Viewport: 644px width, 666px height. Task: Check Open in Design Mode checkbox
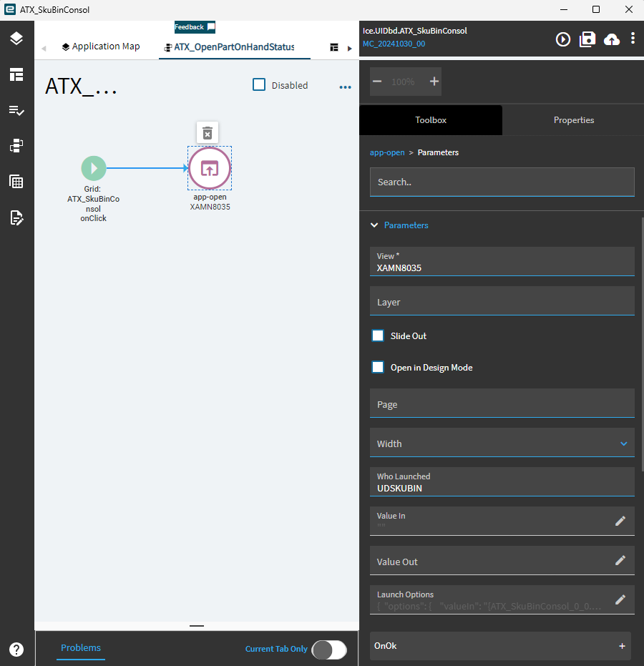[x=378, y=368]
